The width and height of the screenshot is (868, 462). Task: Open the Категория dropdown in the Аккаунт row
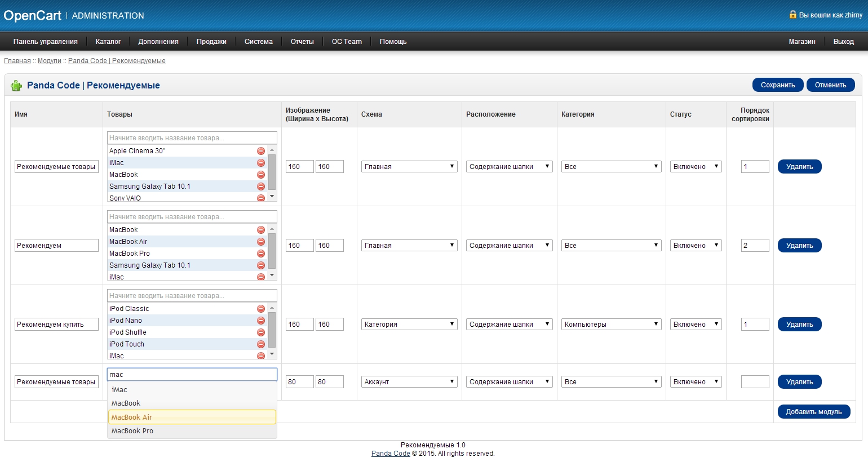point(612,382)
